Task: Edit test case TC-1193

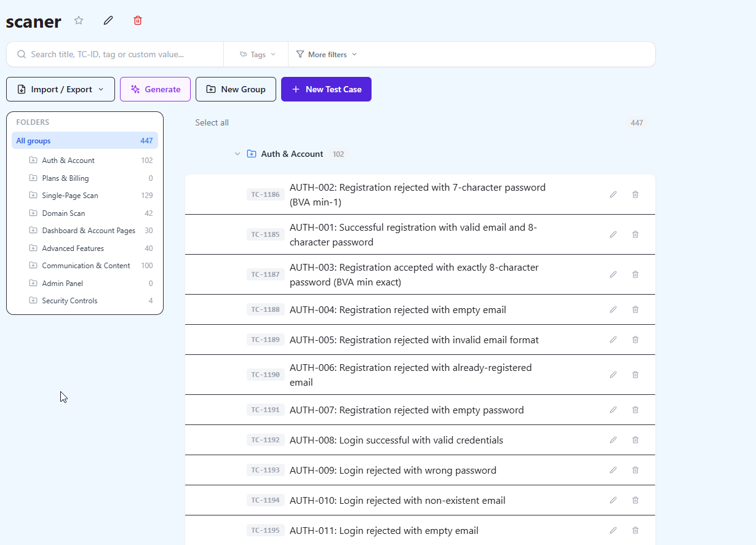Action: point(613,470)
